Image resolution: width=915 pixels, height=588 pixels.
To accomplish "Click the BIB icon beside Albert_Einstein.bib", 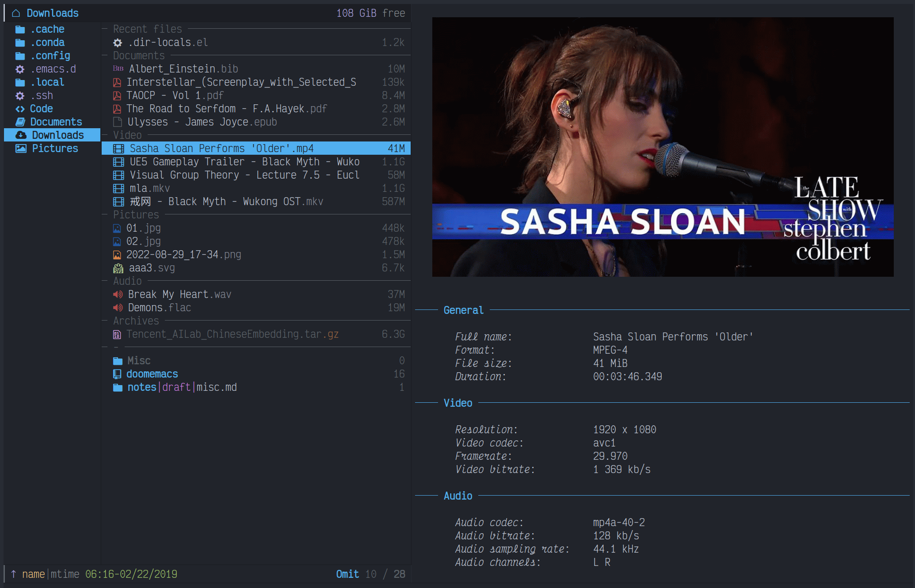I will [118, 69].
